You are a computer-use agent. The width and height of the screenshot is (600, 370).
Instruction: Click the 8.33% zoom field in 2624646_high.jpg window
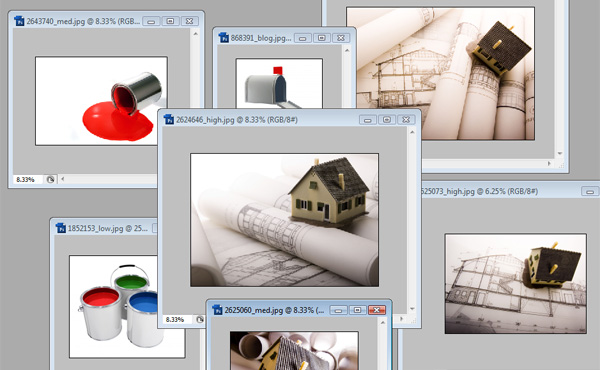pyautogui.click(x=177, y=319)
